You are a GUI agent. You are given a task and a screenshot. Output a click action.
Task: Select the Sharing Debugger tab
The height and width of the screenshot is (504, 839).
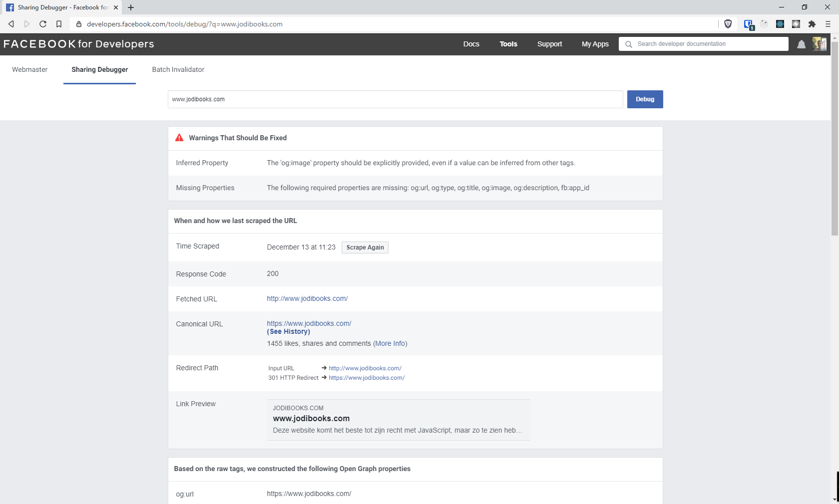point(100,69)
